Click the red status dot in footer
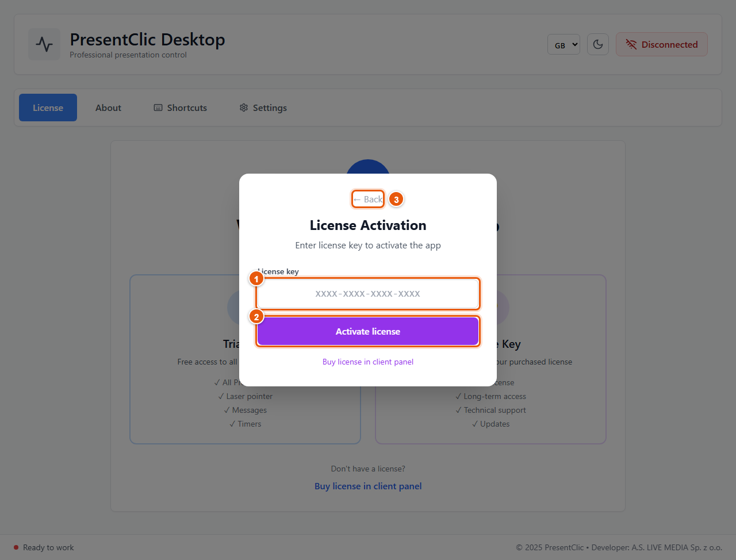The height and width of the screenshot is (560, 736). 16,547
